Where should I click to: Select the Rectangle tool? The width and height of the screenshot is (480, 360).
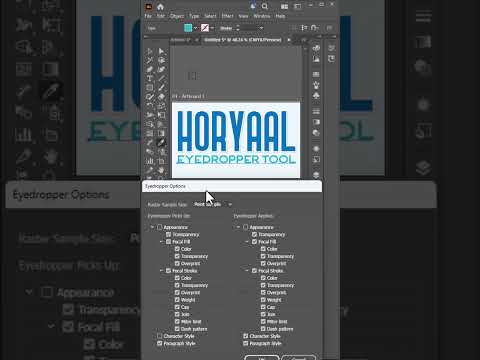(150, 88)
